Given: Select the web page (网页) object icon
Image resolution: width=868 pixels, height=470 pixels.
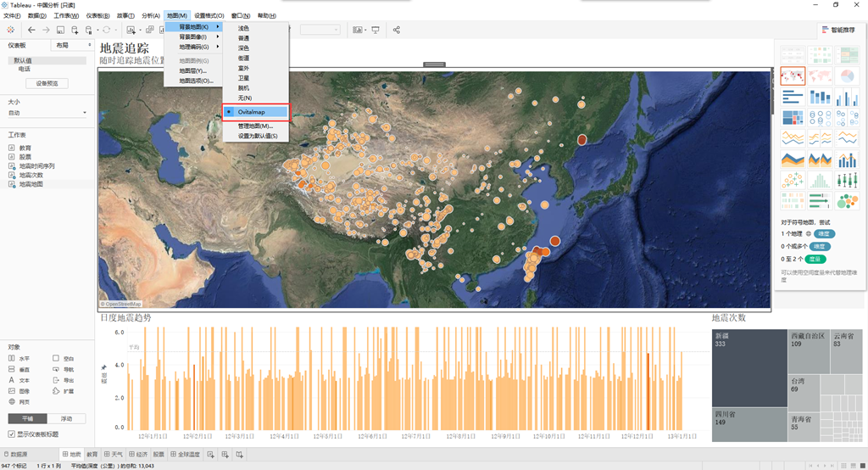Looking at the screenshot, I should (12, 402).
